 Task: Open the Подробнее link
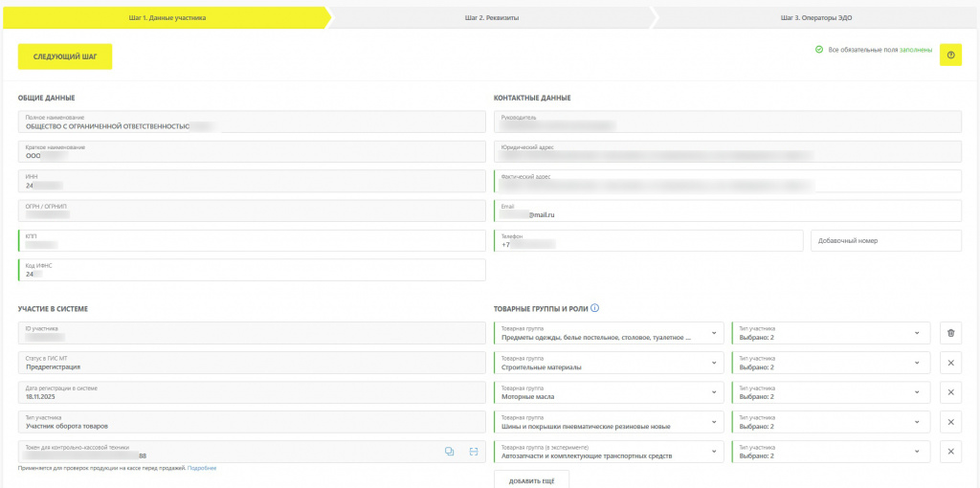[x=202, y=468]
